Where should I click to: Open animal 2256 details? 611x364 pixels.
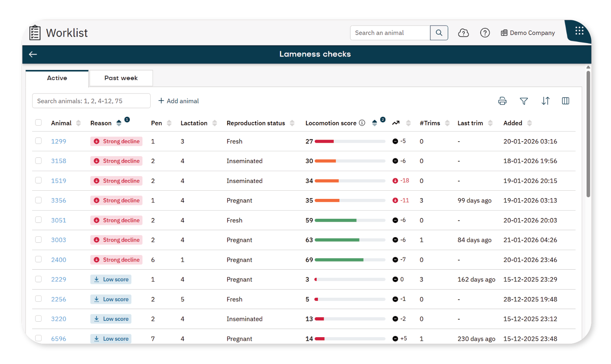click(x=59, y=299)
